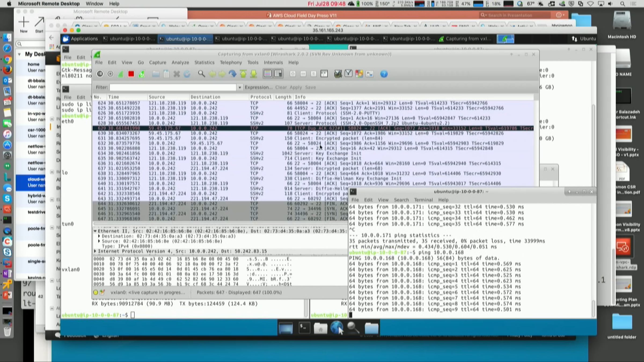Go to a specific packet number
Screen dimensions: 644x362
click(x=233, y=74)
